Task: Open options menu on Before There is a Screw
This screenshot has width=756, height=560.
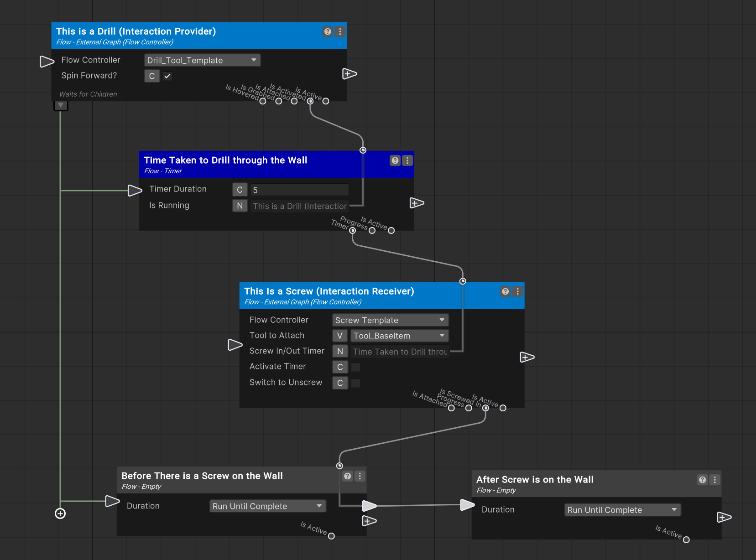Action: coord(360,476)
